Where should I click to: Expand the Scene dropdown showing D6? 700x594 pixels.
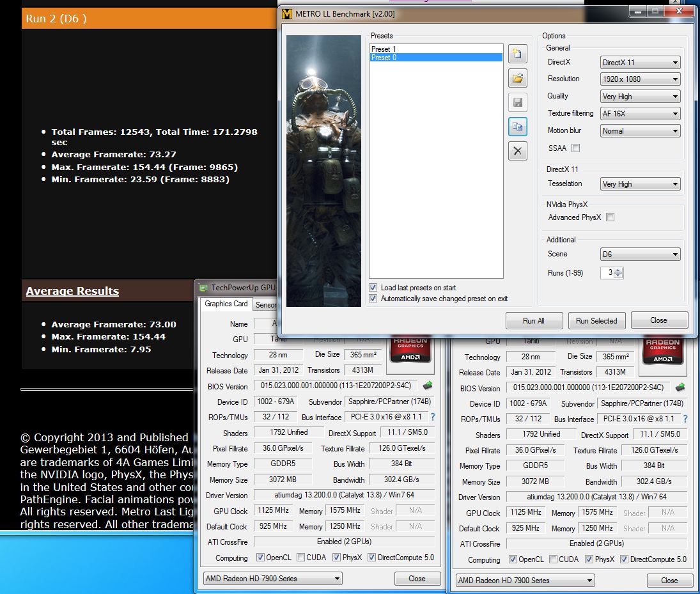tap(640, 254)
